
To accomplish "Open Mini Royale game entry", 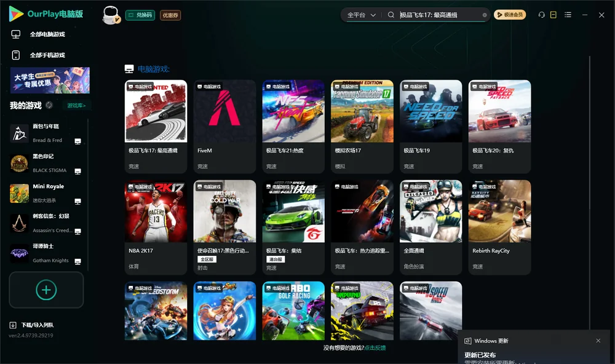I will (46, 193).
